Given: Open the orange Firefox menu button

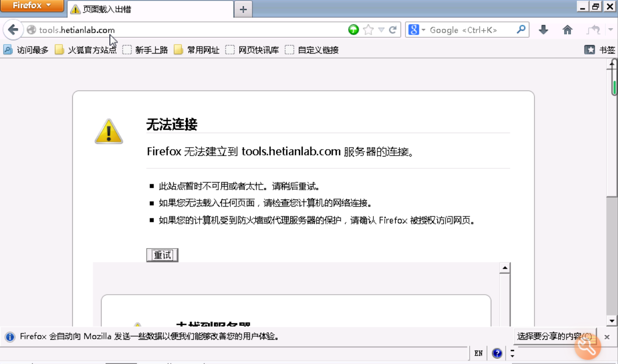Looking at the screenshot, I should coord(32,6).
